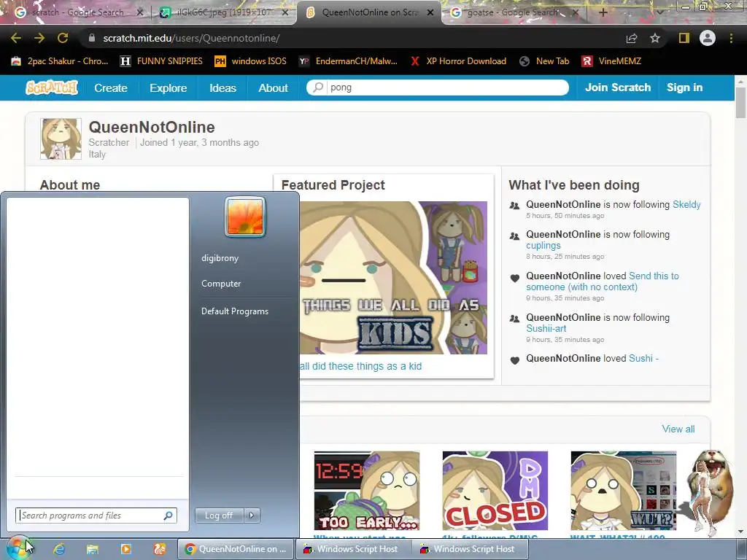Open the Sushii-art profile link
The height and width of the screenshot is (560, 747).
point(546,328)
